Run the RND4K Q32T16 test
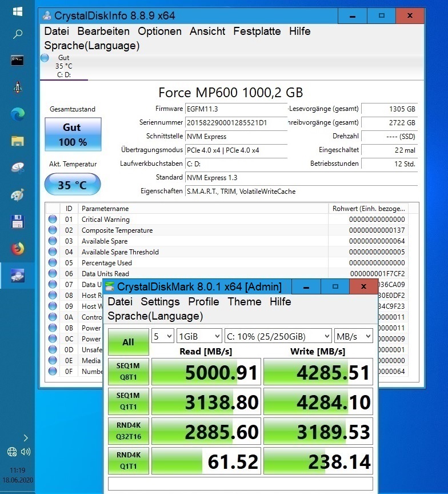448x494 pixels. [129, 431]
